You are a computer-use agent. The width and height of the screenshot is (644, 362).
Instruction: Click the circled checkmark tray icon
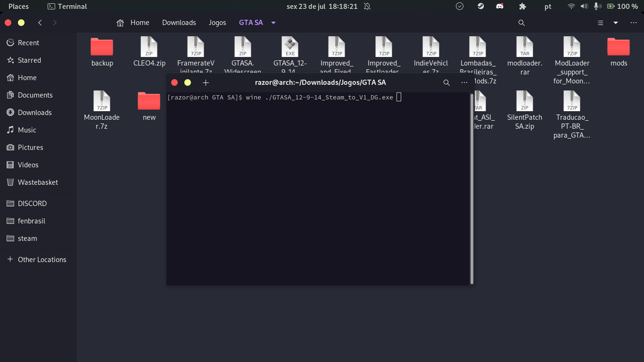[x=460, y=7]
